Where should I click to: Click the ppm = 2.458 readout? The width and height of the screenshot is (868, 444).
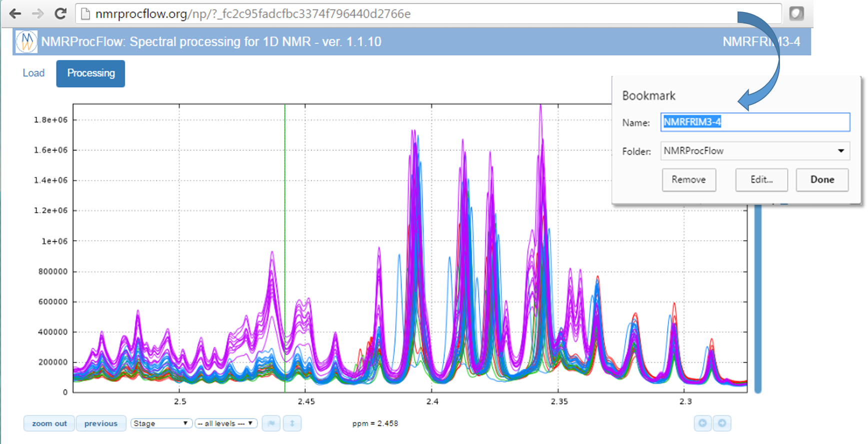(x=375, y=424)
